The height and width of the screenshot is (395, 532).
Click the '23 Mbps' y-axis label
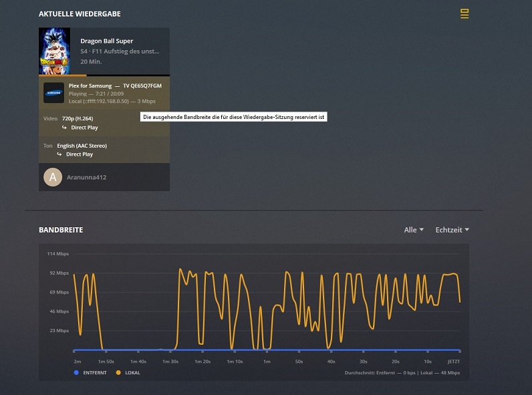point(59,331)
